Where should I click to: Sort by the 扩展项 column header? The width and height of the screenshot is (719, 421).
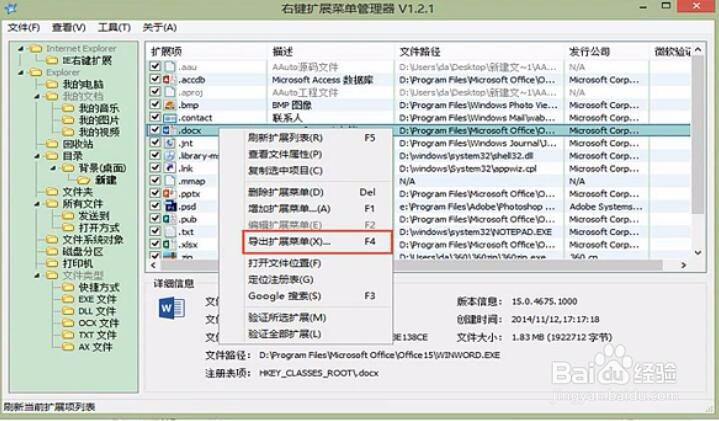tap(207, 51)
